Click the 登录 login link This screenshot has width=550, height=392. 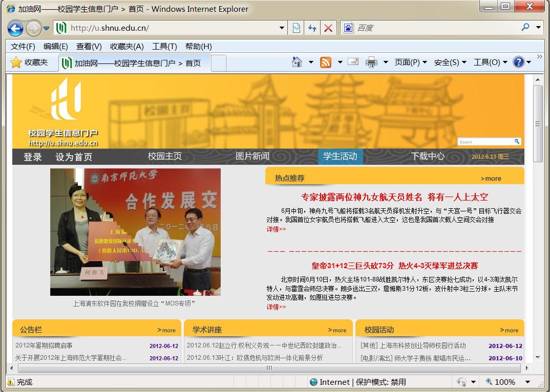(32, 157)
